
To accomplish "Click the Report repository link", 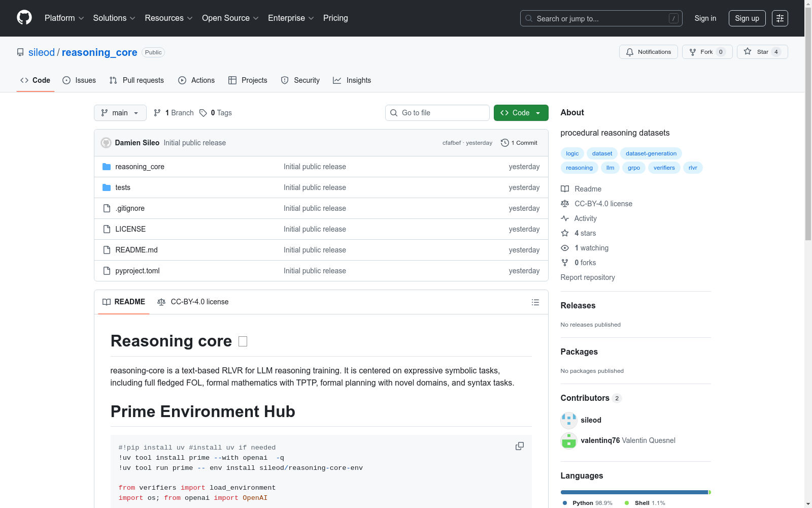I will tap(588, 277).
